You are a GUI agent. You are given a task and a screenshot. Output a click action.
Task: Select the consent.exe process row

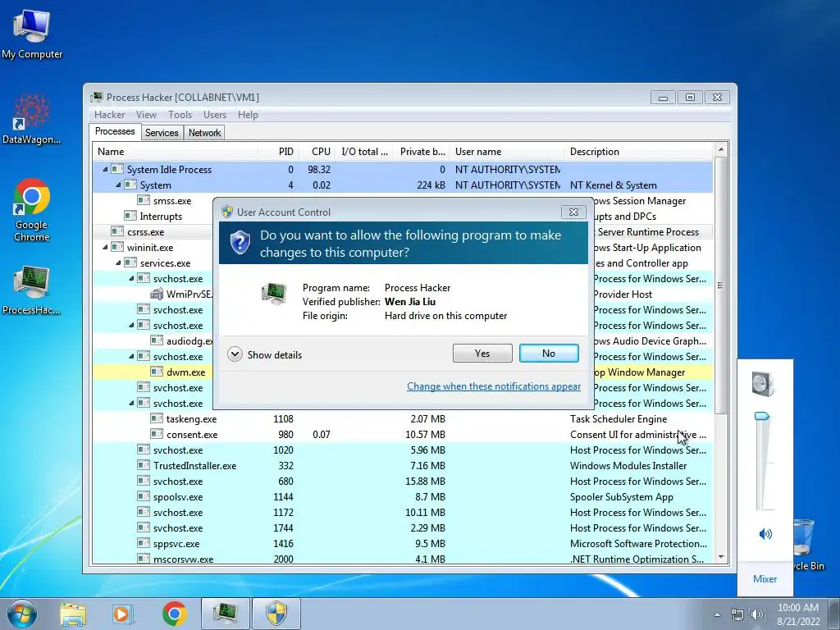click(403, 435)
